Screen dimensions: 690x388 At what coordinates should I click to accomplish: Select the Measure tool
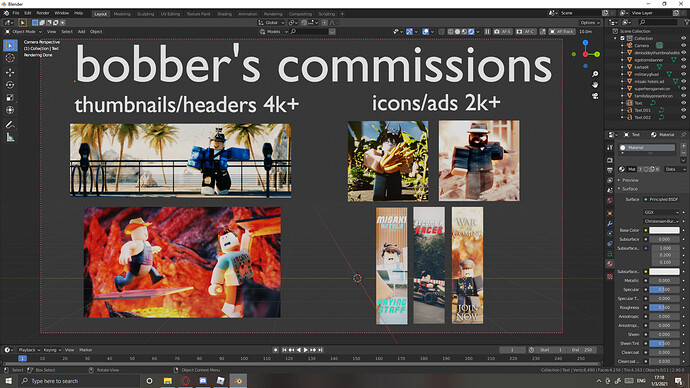click(x=10, y=138)
